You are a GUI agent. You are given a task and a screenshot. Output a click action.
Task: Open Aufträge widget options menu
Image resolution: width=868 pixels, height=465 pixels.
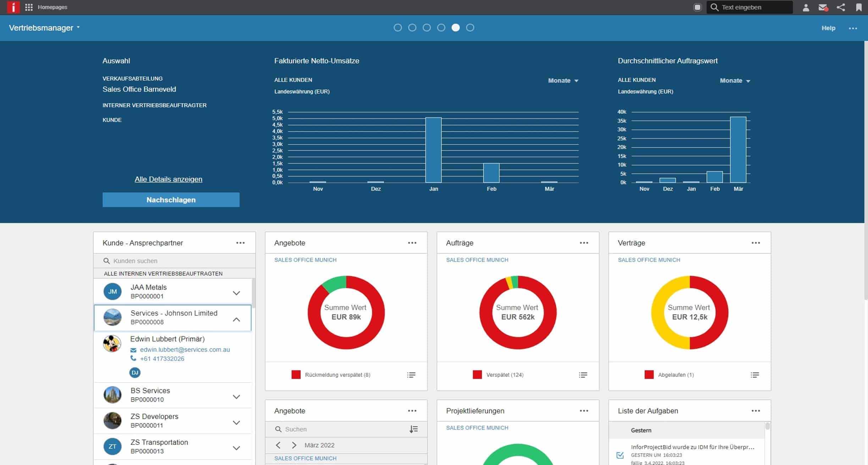tap(584, 243)
